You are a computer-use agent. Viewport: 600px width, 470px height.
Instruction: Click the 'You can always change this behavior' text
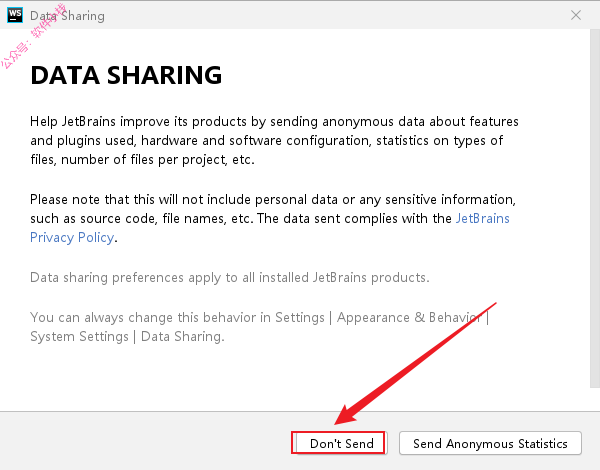pos(259,327)
